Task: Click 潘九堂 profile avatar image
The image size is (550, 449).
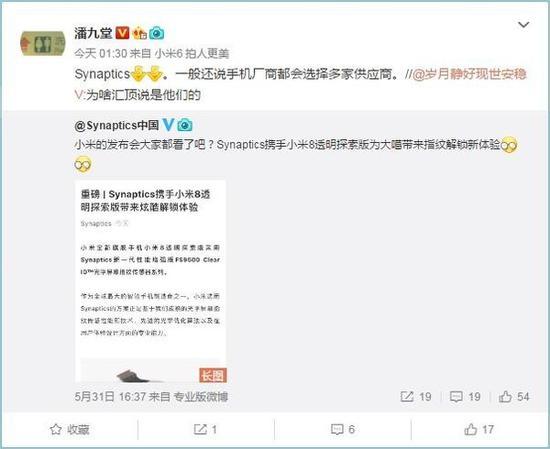Action: pyautogui.click(x=43, y=43)
